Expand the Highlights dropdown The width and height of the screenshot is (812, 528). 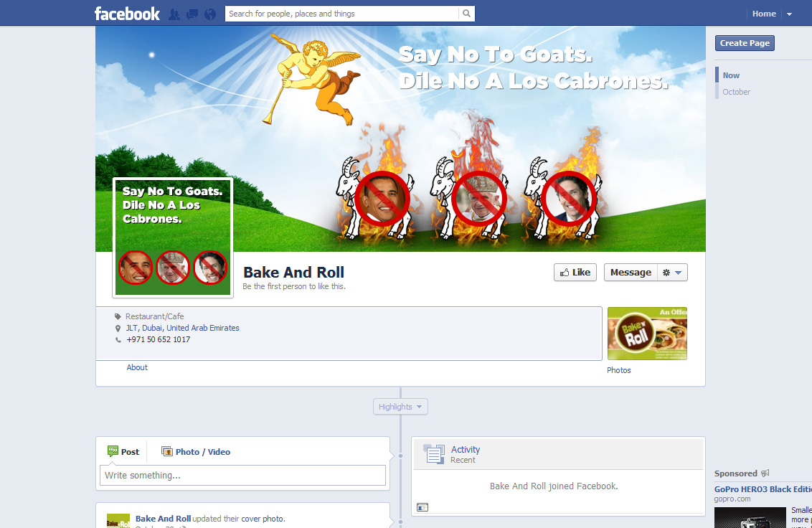coord(400,407)
